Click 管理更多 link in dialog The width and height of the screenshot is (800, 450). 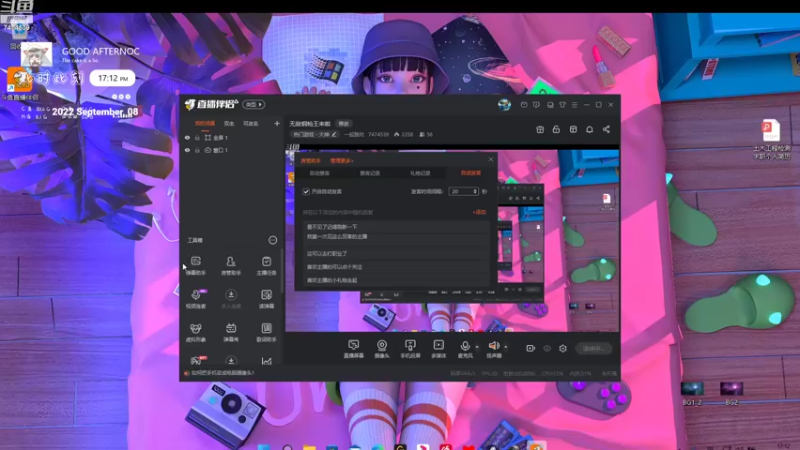point(341,161)
